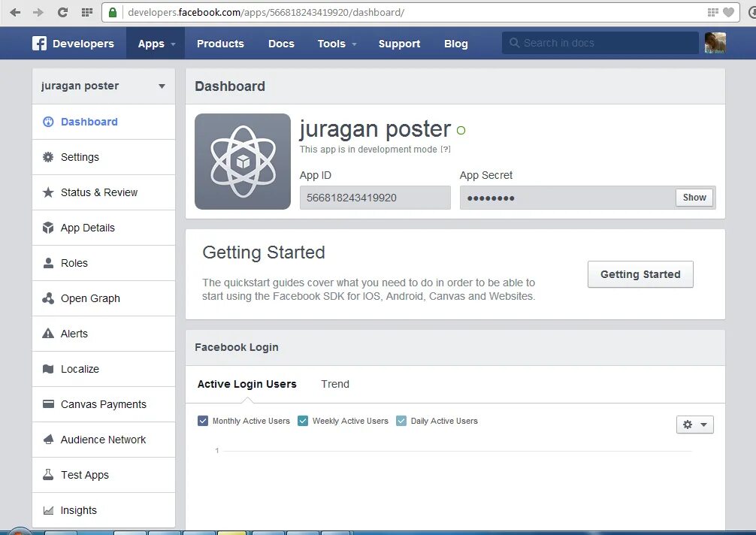
Task: Click the Insights chart icon
Action: pos(48,510)
